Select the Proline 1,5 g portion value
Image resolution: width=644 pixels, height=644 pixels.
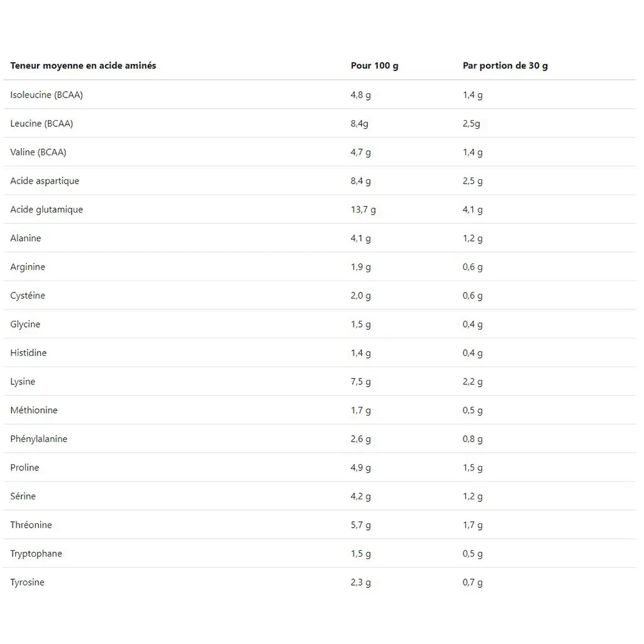pyautogui.click(x=473, y=468)
